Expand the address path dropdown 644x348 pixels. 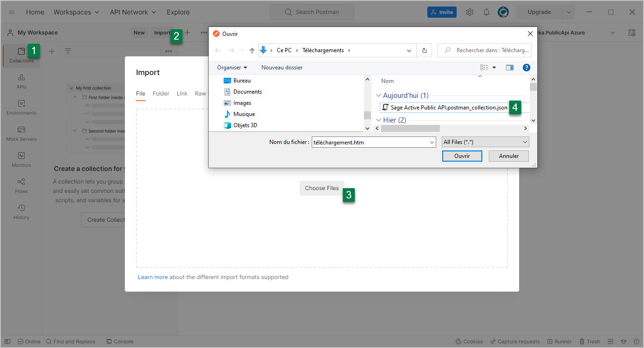point(409,50)
